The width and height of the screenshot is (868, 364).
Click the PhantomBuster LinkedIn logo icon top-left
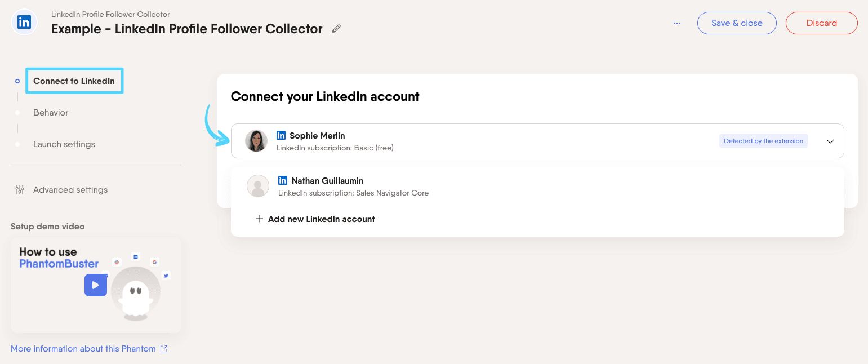tap(24, 22)
